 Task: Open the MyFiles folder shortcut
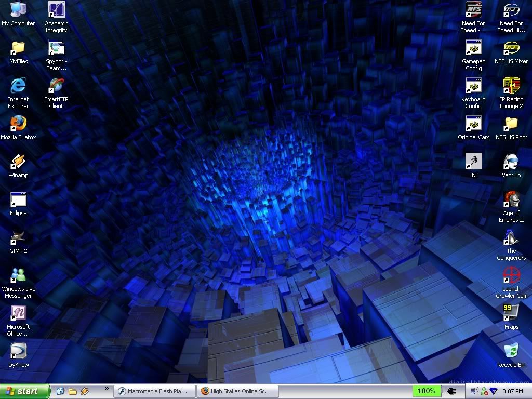tap(18, 52)
